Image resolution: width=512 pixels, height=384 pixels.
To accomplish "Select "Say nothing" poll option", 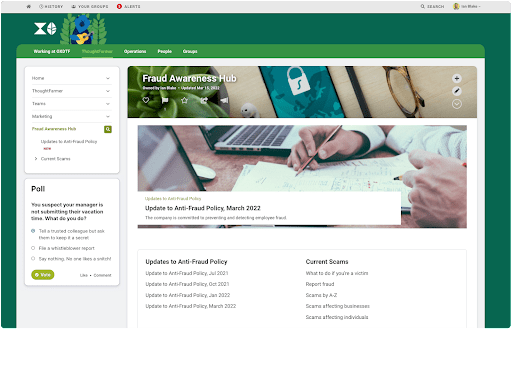I will pos(33,258).
